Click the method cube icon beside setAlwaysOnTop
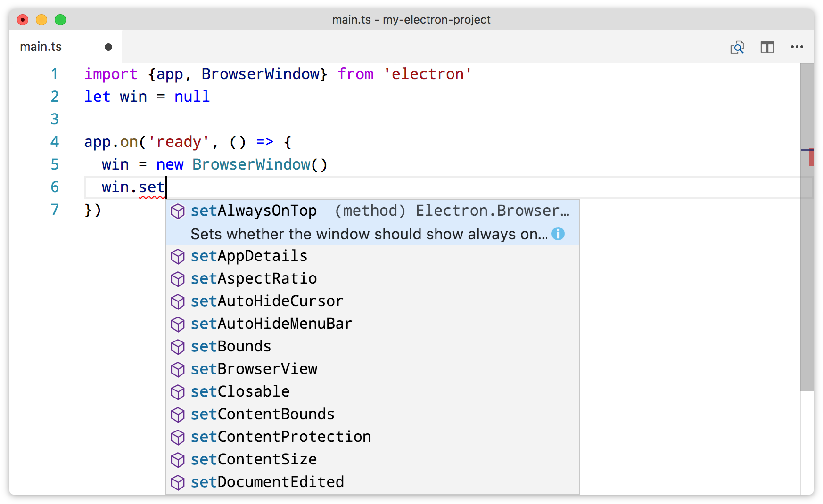 click(178, 211)
